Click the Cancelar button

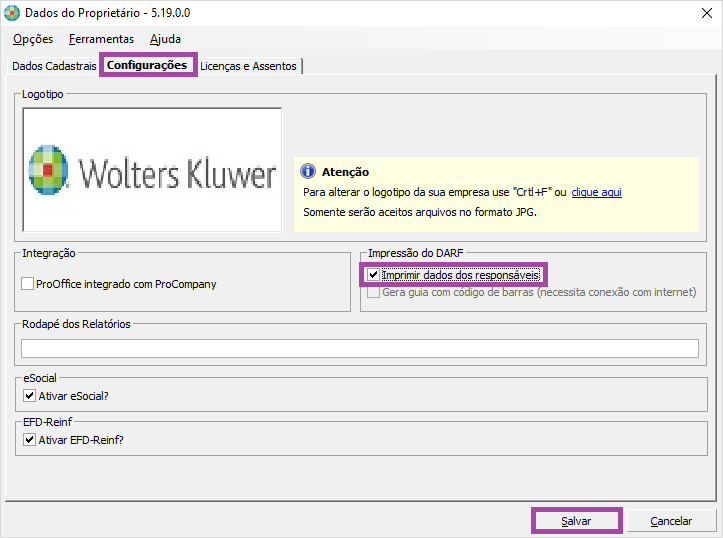coord(671,521)
